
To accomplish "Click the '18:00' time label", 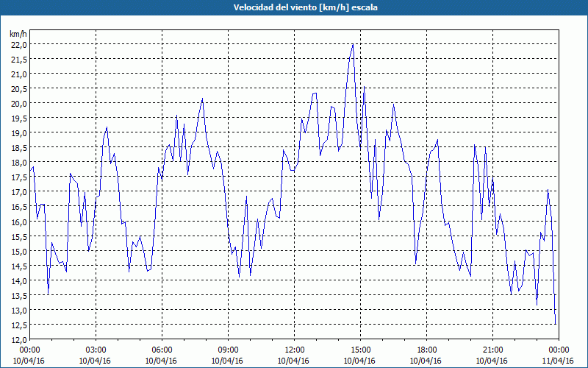I will coord(427,350).
